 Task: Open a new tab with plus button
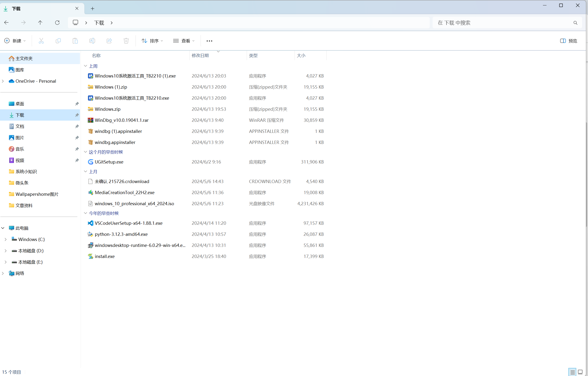[92, 8]
